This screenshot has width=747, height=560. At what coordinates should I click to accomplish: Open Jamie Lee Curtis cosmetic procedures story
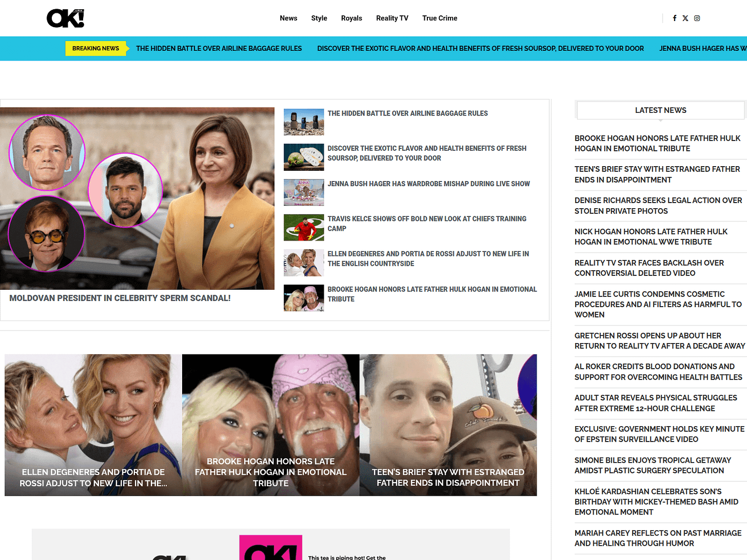(x=658, y=304)
